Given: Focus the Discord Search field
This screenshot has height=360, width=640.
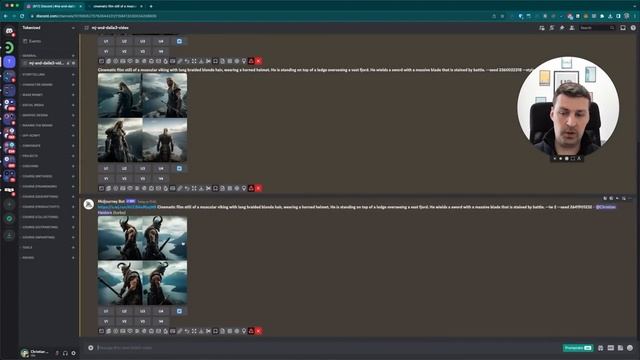Looking at the screenshot, I should [597, 28].
